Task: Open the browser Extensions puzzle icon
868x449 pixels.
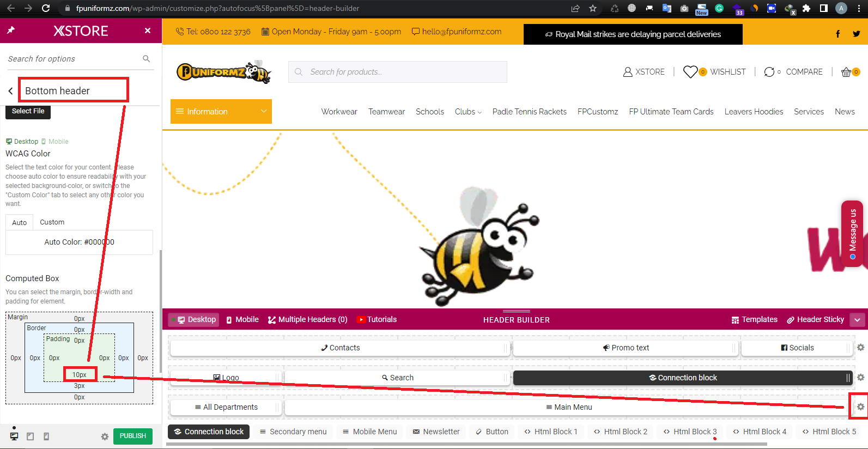Action: (x=806, y=8)
